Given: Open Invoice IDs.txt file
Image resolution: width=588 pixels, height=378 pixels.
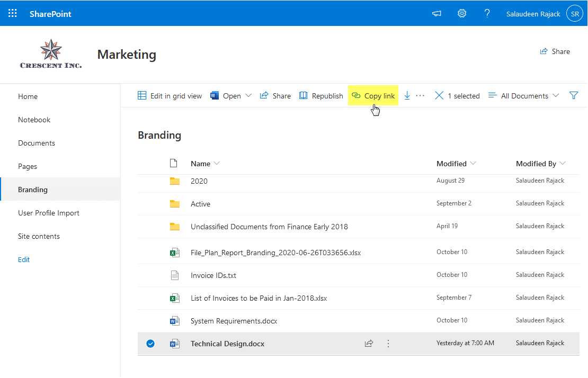Looking at the screenshot, I should [212, 275].
